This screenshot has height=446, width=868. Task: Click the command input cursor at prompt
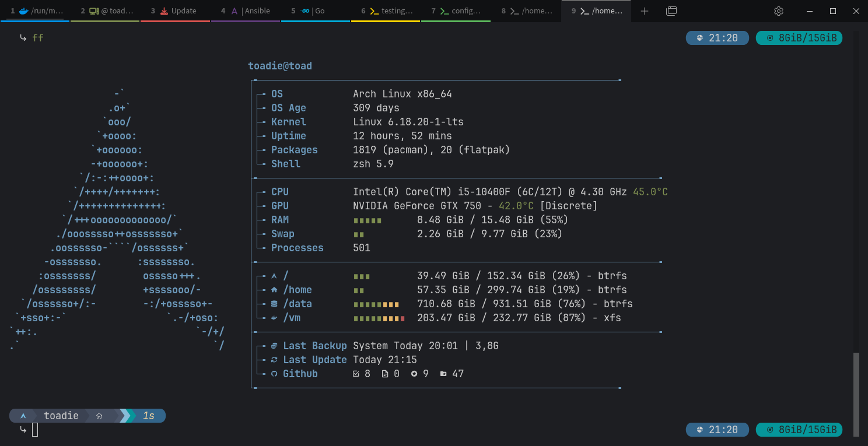point(35,430)
